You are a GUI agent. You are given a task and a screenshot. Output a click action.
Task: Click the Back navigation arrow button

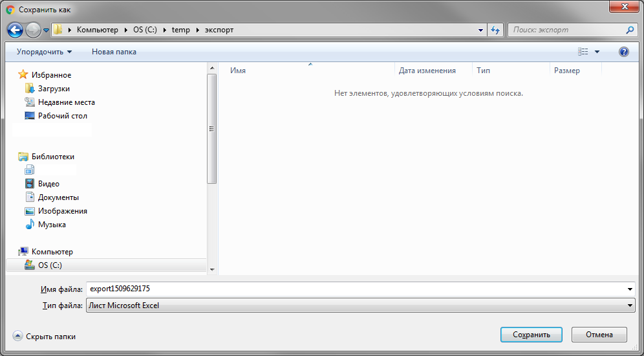[x=16, y=30]
